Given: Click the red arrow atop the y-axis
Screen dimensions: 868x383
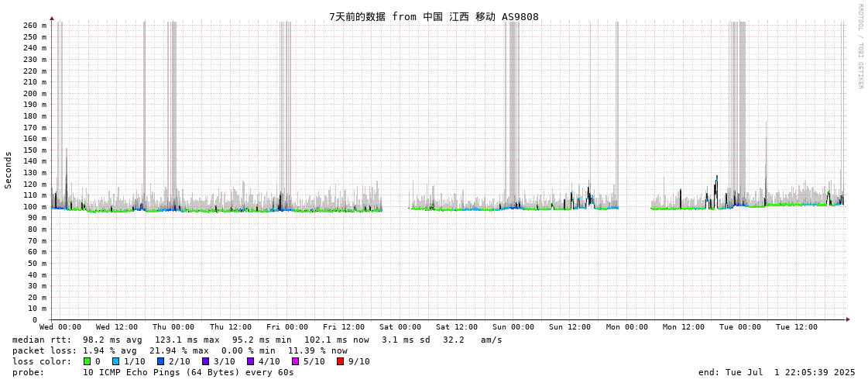Looking at the screenshot, I should point(52,19).
